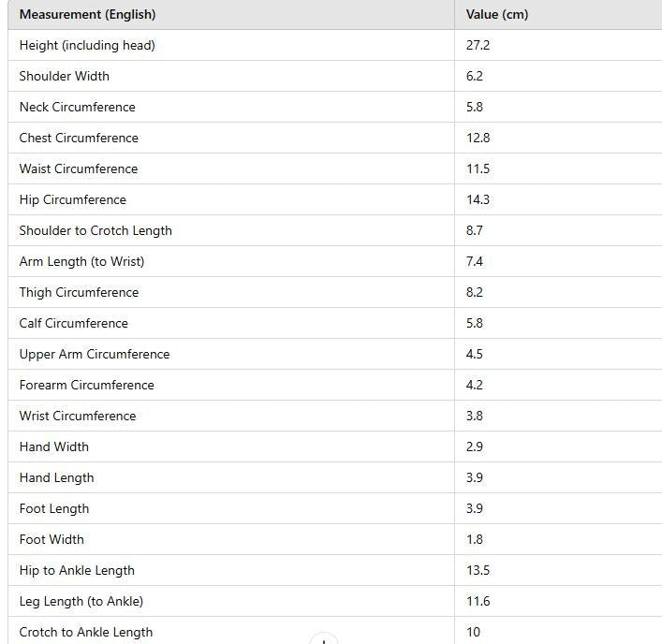The width and height of the screenshot is (662, 644).
Task: Click the Chest Circumference value 12.8
Action: (478, 138)
